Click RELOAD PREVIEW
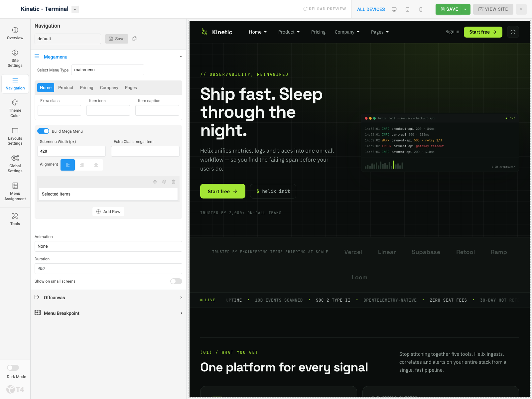 [x=325, y=9]
